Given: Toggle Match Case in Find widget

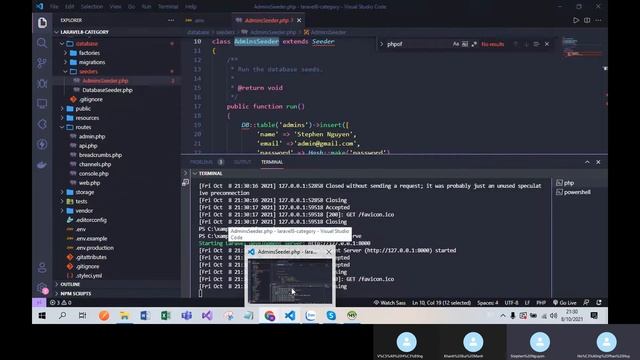Looking at the screenshot, I should pos(456,44).
